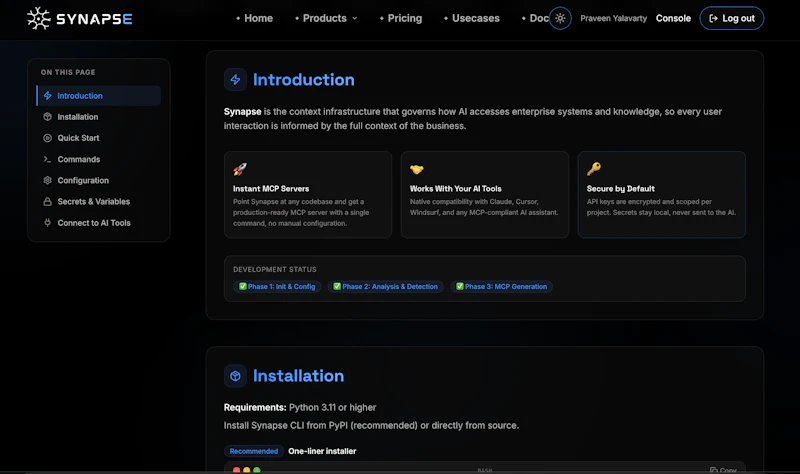This screenshot has height=474, width=800.
Task: Click the checkmark on Phase 3 badge
Action: click(460, 286)
